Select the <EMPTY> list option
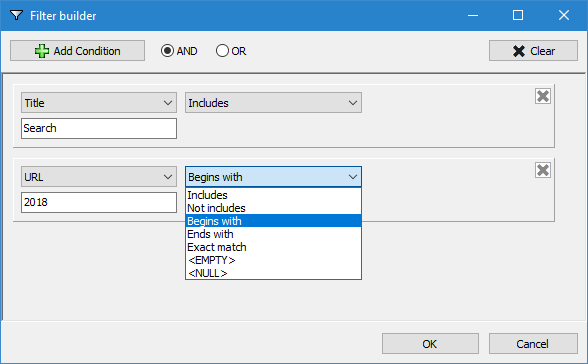Screen dimensions: 588x364 [273, 260]
